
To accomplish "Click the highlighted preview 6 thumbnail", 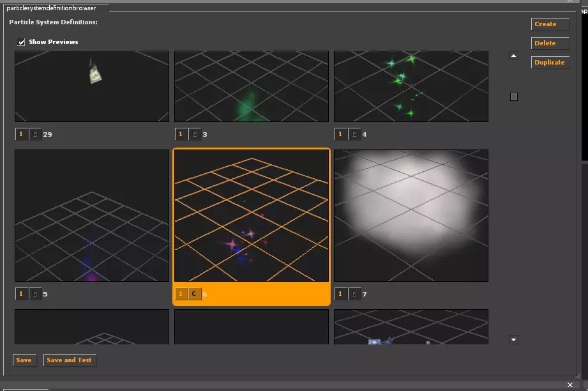I will (x=252, y=215).
